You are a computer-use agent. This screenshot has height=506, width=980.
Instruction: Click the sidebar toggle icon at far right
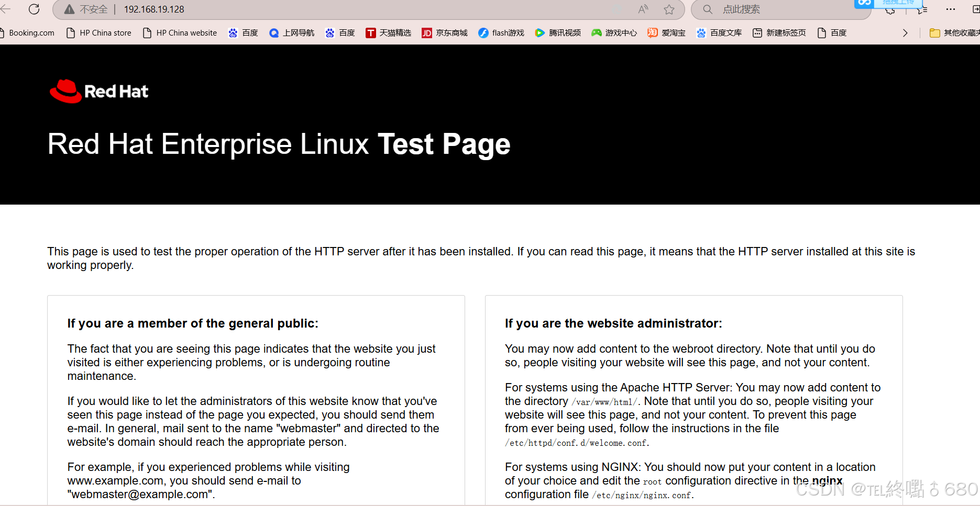tap(976, 9)
